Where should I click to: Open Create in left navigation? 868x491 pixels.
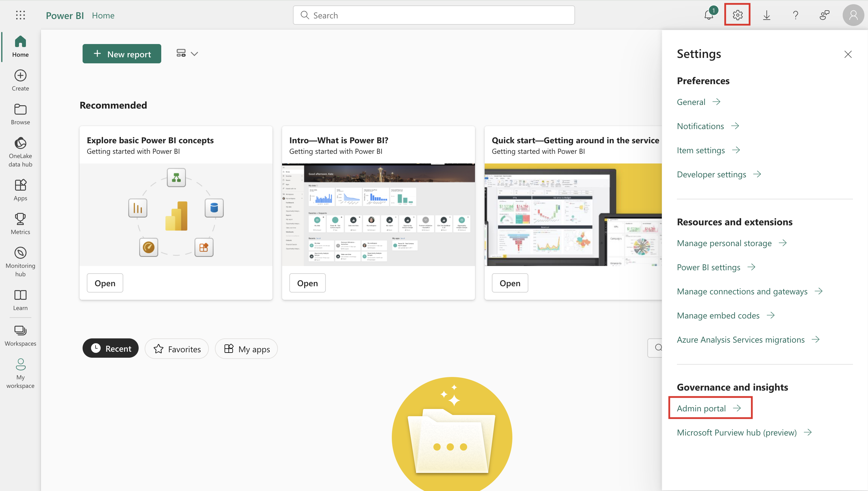tap(20, 81)
